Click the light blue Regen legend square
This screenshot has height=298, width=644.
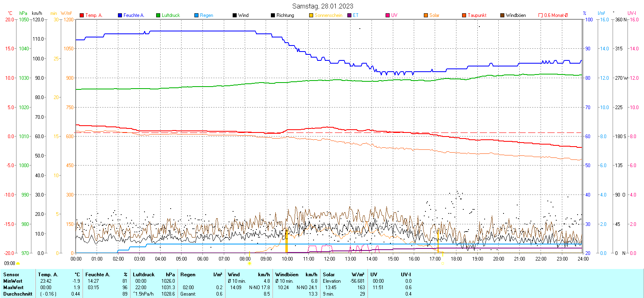pos(196,15)
